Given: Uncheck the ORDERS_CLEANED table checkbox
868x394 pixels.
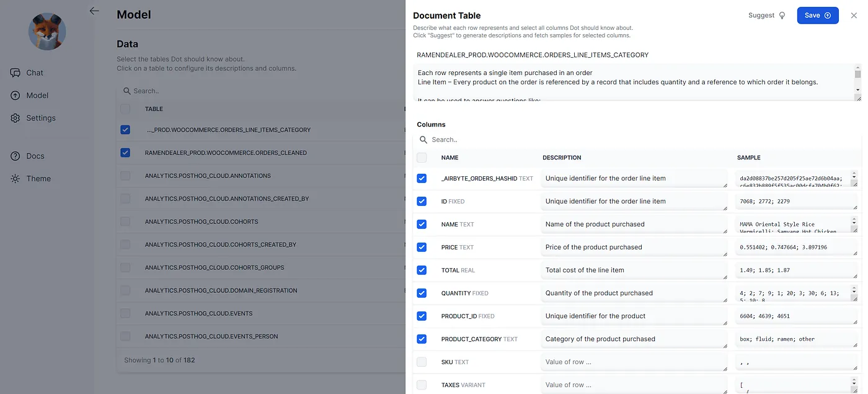Looking at the screenshot, I should (x=125, y=152).
